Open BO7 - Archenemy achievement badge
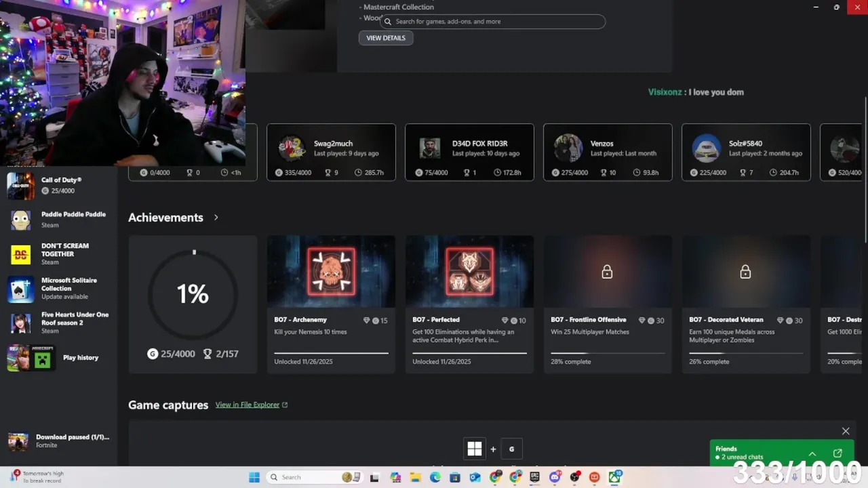868x488 pixels. click(331, 272)
